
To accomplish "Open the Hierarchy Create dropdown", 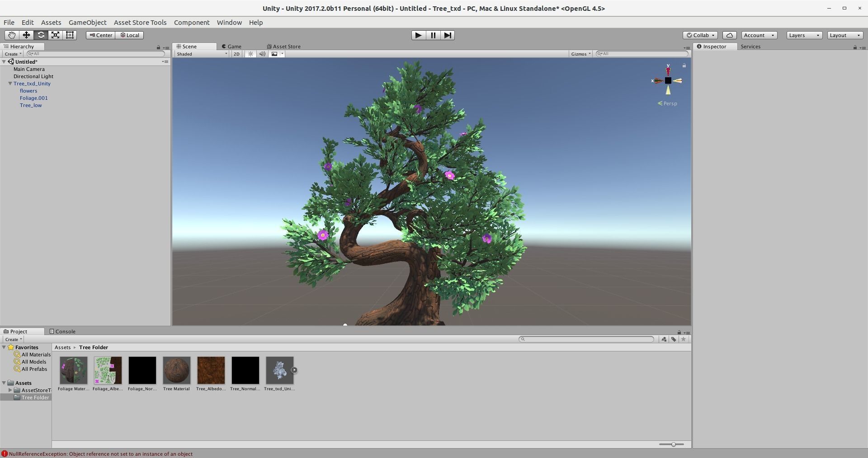I will point(13,54).
